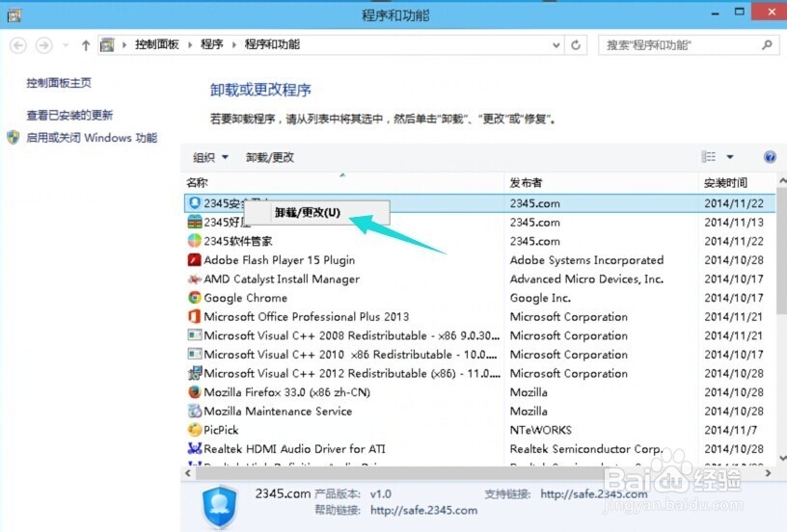The height and width of the screenshot is (532, 787).
Task: Click the Back navigation arrow
Action: (18, 45)
